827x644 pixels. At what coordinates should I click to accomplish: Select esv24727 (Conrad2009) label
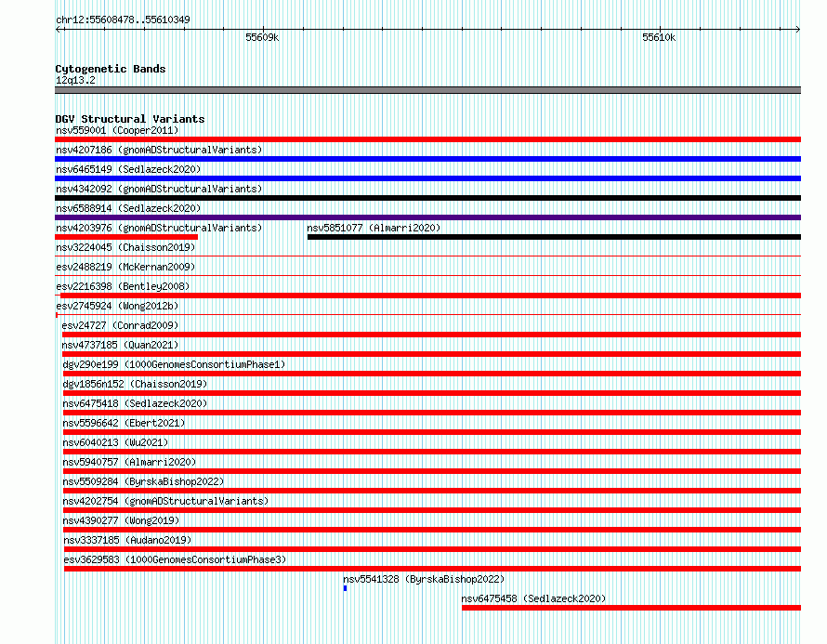[x=120, y=325]
